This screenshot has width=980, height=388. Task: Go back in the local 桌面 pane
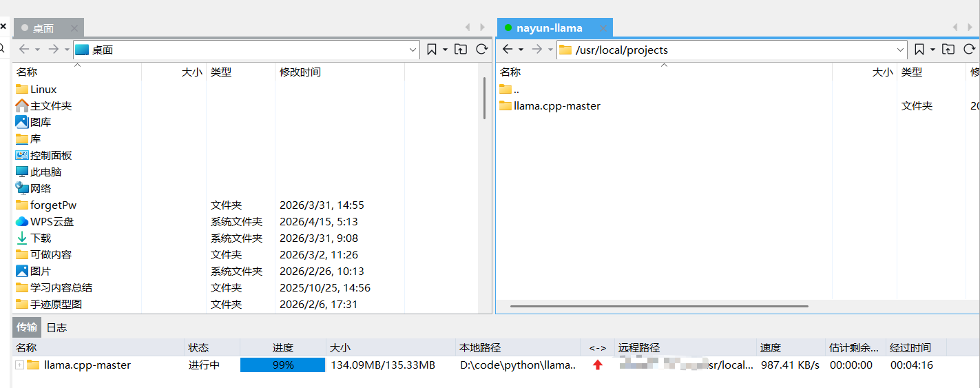(x=24, y=50)
